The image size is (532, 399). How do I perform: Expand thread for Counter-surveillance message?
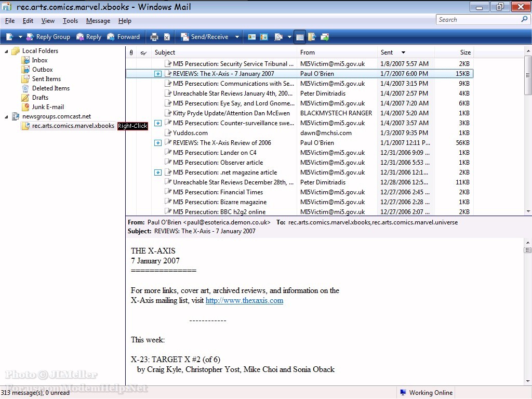point(158,123)
